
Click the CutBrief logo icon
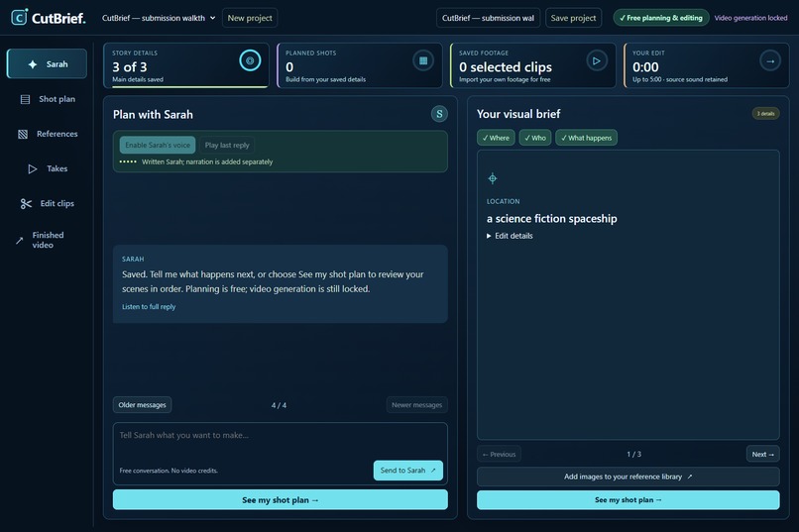[x=20, y=17]
